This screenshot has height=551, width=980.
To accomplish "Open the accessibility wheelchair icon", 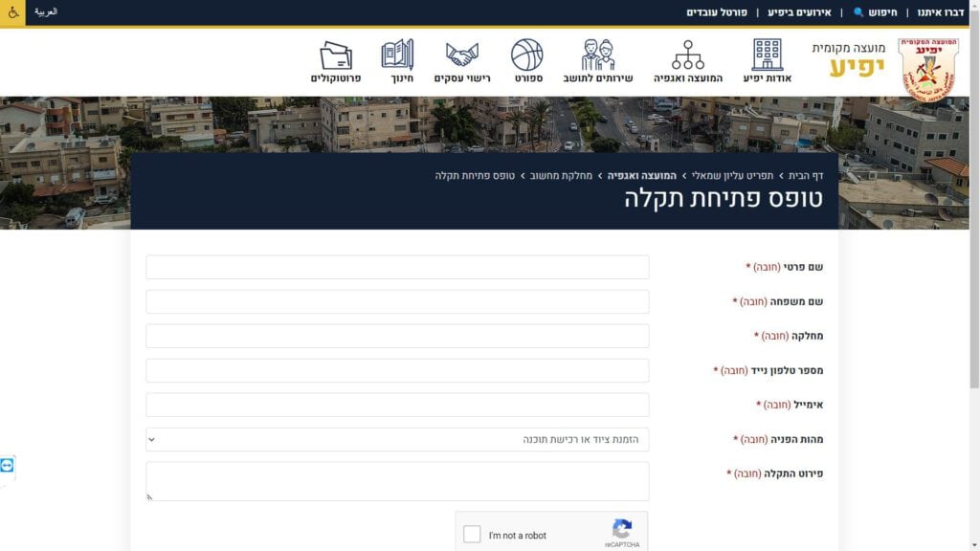I will [x=13, y=13].
